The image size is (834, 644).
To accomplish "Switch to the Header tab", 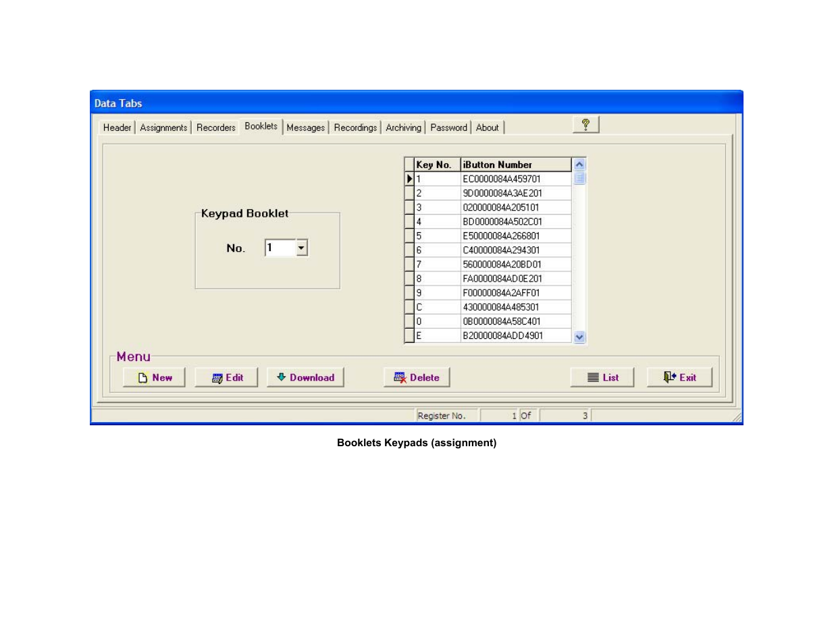I will (117, 128).
